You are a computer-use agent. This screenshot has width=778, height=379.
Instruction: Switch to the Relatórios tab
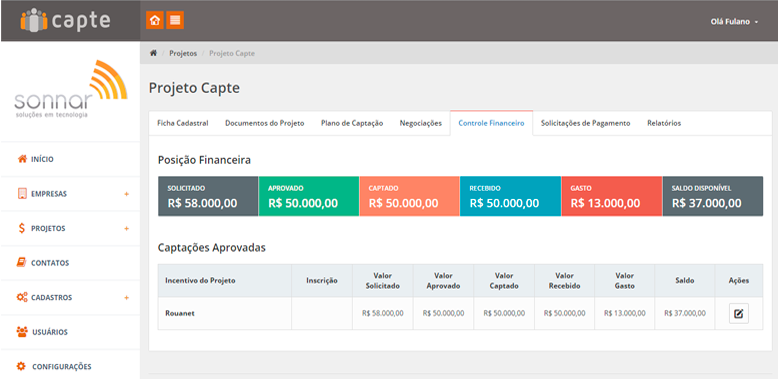[x=664, y=123]
